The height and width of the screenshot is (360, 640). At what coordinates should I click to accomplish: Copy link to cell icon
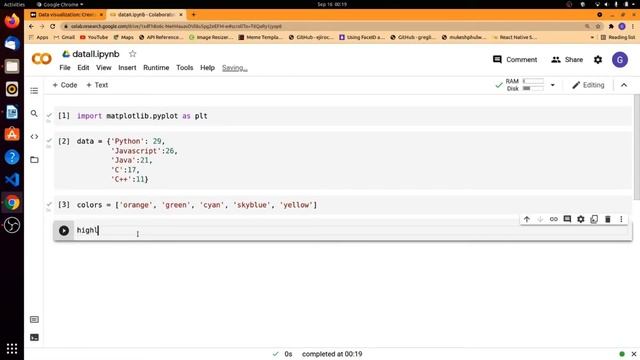[553, 219]
